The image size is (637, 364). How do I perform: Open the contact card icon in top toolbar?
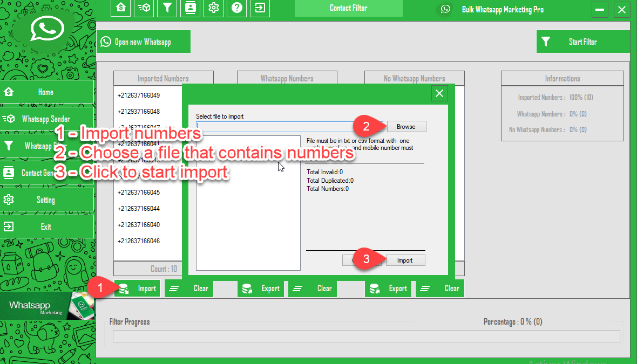pos(190,8)
